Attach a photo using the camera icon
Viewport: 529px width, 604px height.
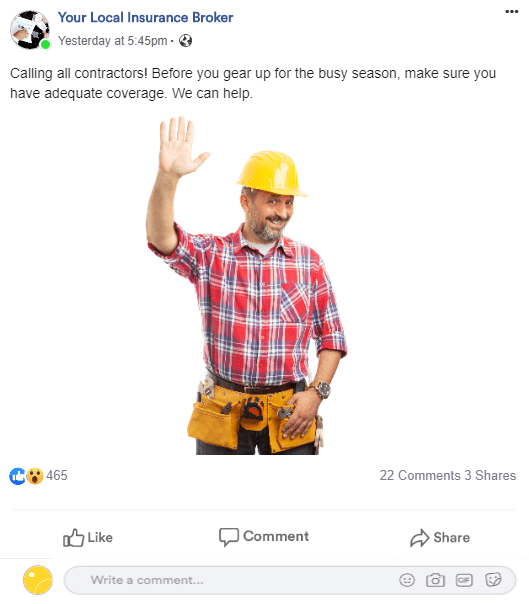tap(435, 580)
